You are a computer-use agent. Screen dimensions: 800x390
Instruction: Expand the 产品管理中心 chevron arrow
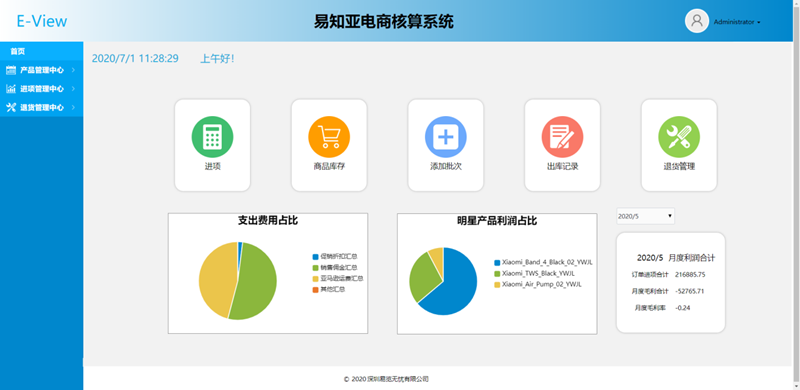click(73, 70)
